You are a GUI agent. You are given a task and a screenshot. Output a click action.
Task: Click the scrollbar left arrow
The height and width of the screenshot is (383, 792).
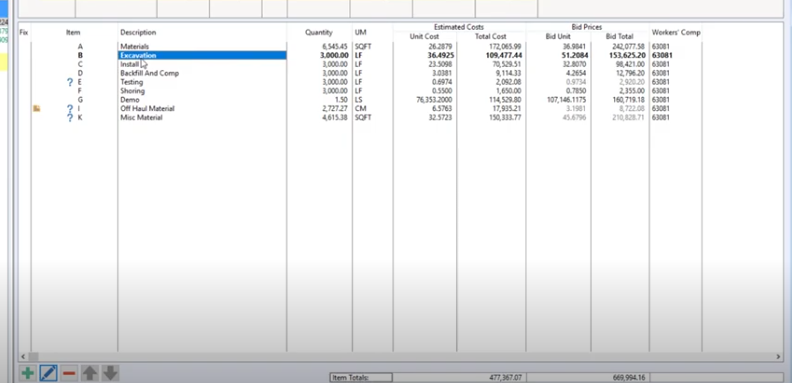(23, 357)
